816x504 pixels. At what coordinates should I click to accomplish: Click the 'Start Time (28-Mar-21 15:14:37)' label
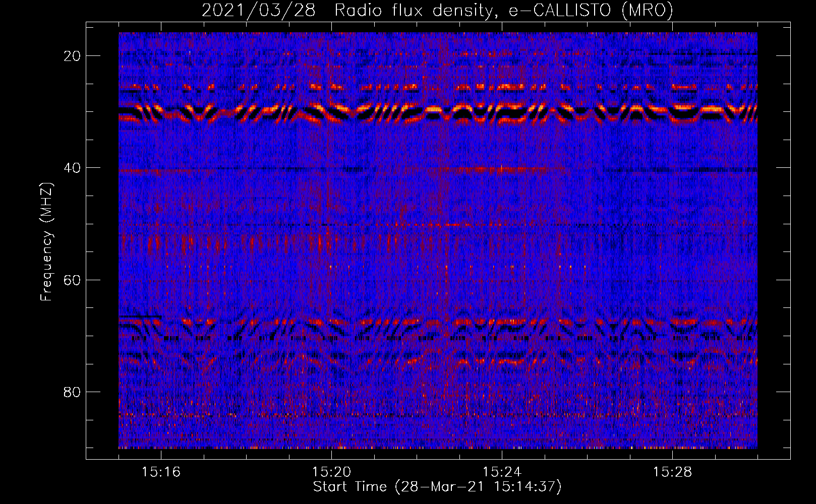point(437,487)
